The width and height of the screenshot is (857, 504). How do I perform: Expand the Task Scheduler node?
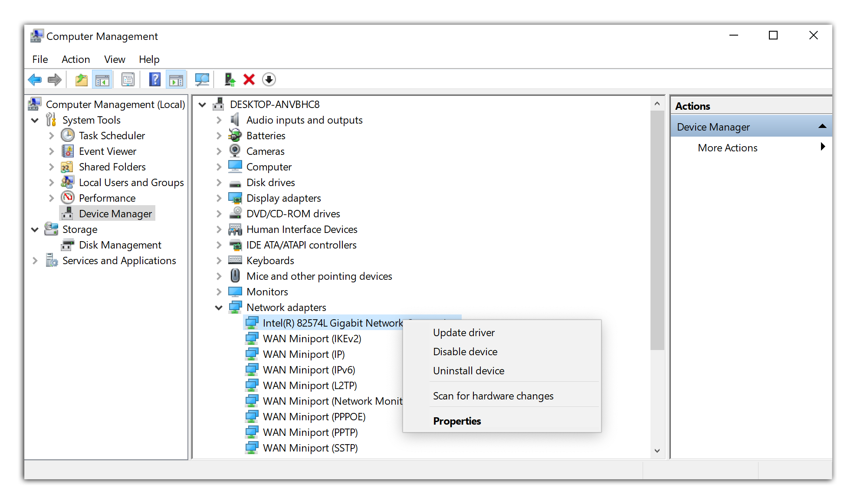coord(51,136)
